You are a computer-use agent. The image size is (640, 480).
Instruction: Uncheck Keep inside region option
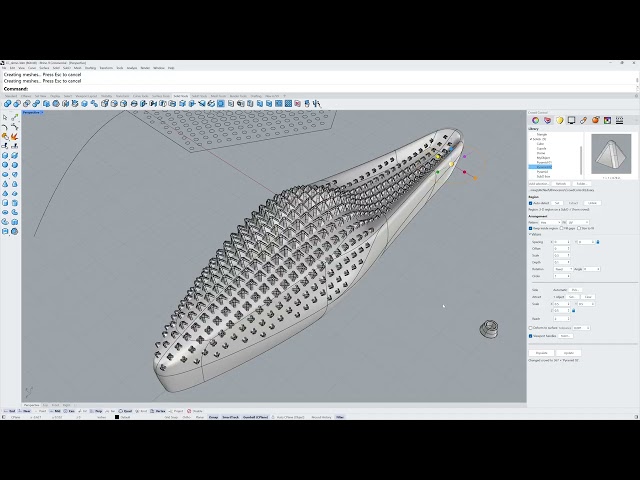pyautogui.click(x=531, y=228)
